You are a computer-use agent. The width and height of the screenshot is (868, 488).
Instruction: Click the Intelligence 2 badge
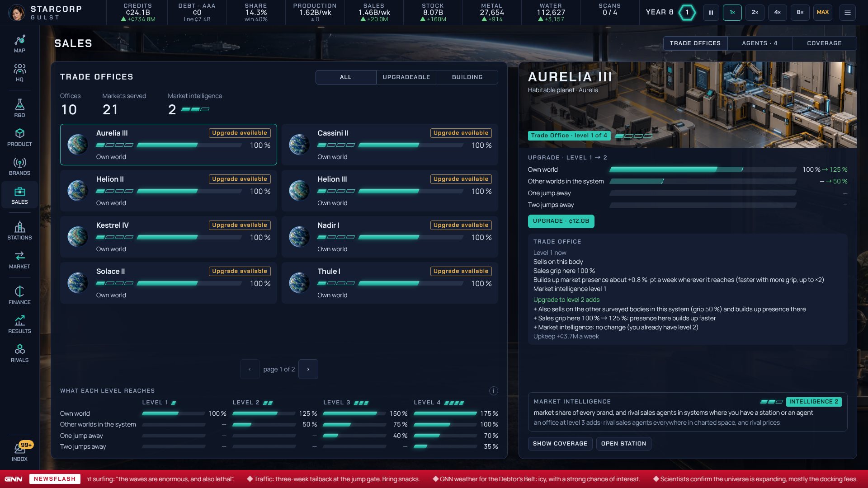click(814, 402)
